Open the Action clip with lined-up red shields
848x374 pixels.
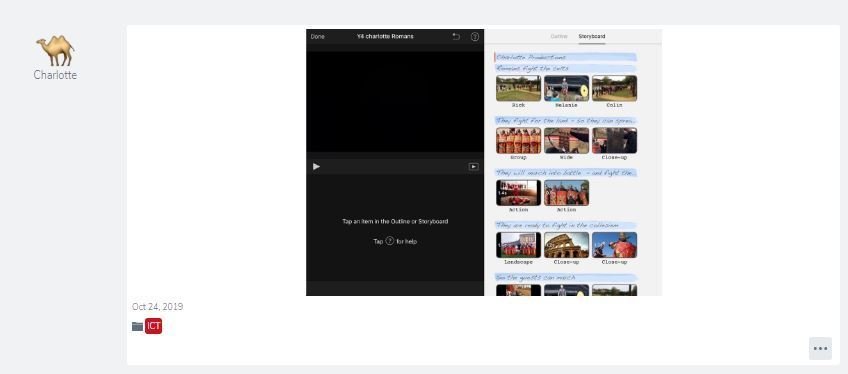566,193
